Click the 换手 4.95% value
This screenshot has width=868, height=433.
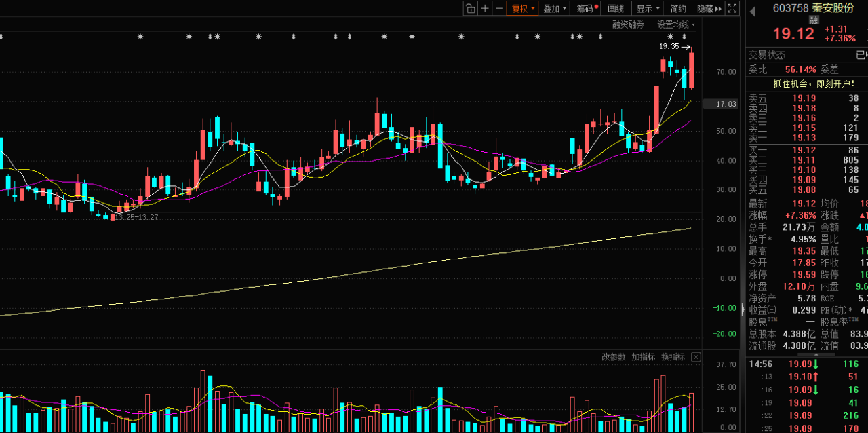click(804, 239)
